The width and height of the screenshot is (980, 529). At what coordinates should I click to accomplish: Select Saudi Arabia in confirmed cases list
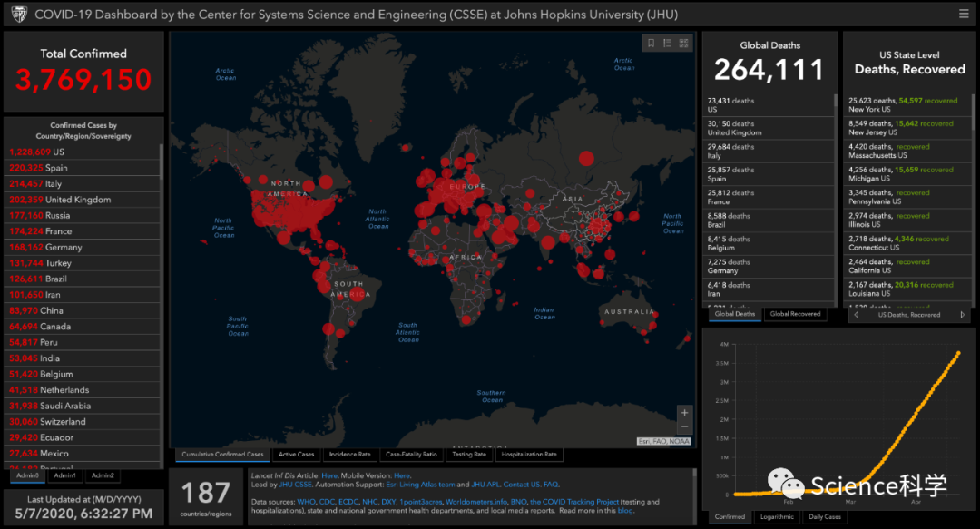82,406
